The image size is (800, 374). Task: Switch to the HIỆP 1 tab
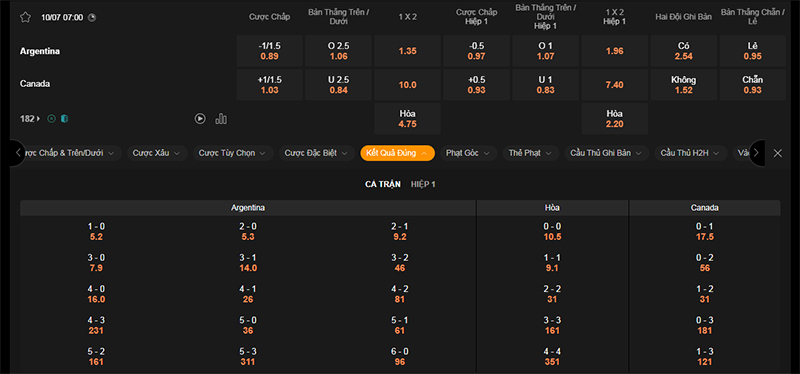tap(423, 185)
